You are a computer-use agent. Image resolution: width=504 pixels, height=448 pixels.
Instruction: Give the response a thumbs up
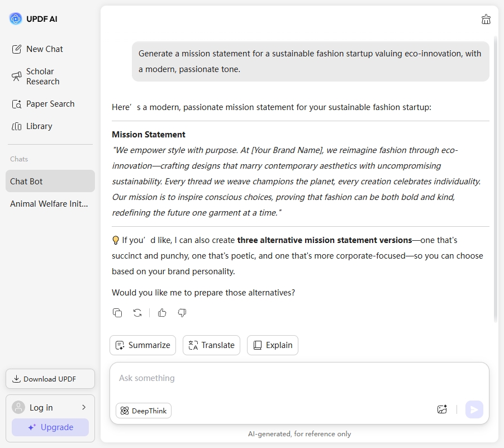(x=162, y=313)
